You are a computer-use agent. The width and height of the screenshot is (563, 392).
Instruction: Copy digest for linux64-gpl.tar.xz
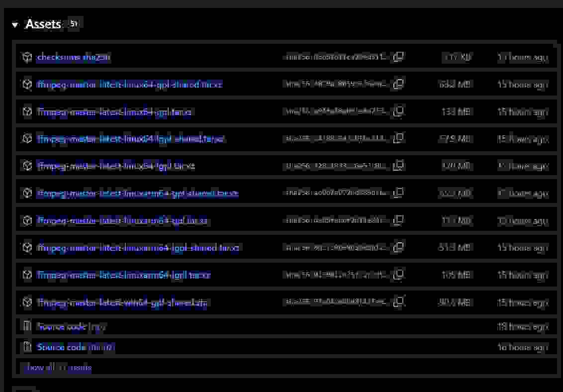(398, 111)
